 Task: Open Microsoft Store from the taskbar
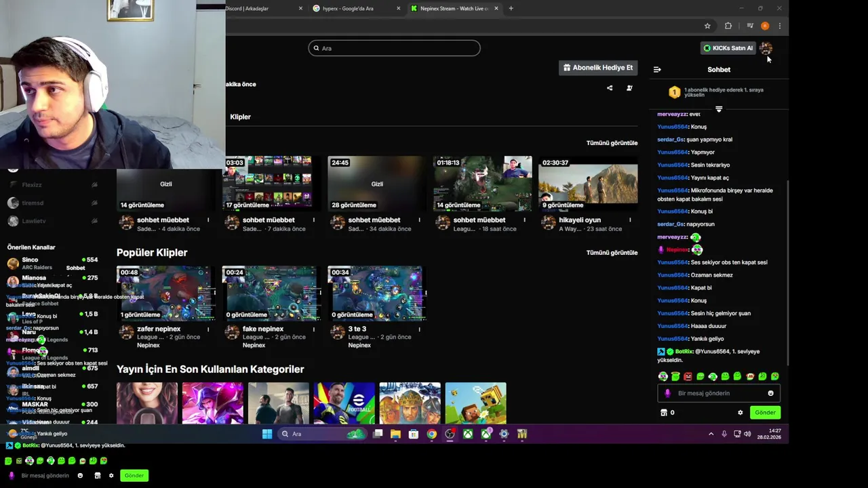[x=414, y=434]
